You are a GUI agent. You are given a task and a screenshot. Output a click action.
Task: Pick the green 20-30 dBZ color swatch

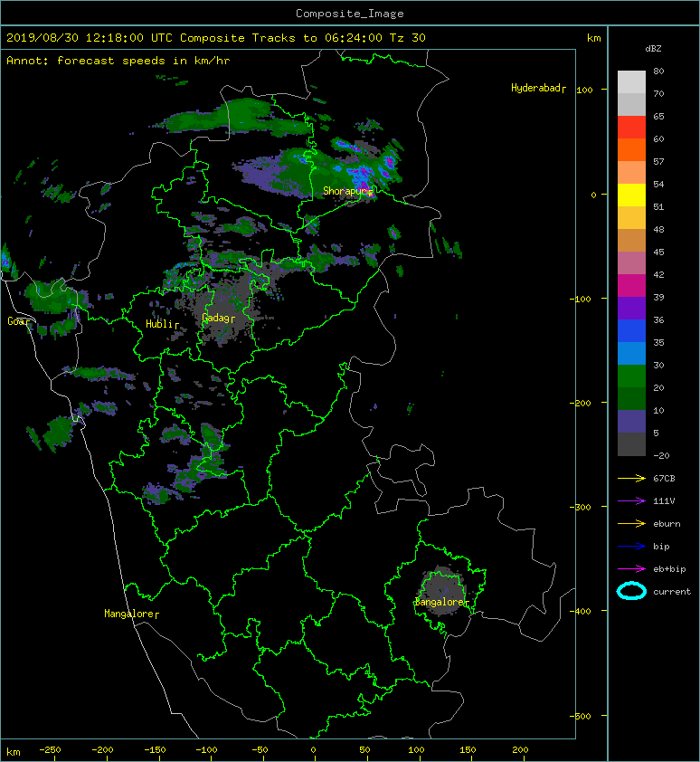point(631,376)
